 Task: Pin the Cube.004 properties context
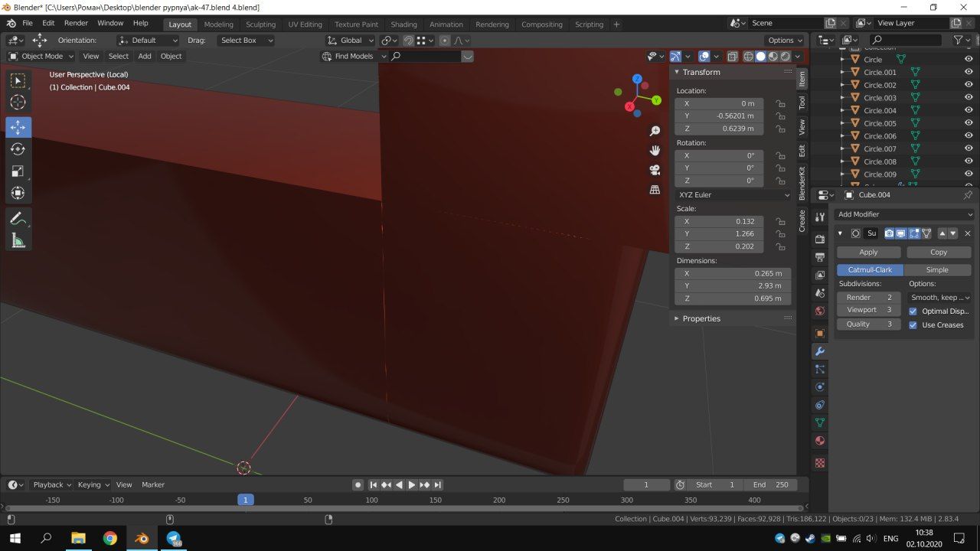click(x=968, y=195)
